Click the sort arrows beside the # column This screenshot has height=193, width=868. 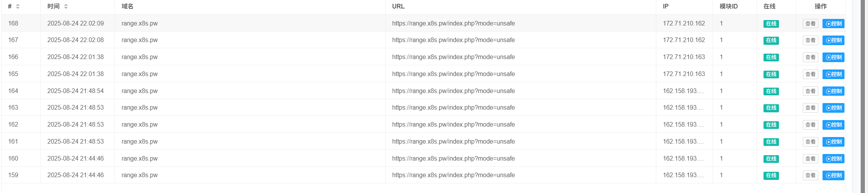(18, 7)
